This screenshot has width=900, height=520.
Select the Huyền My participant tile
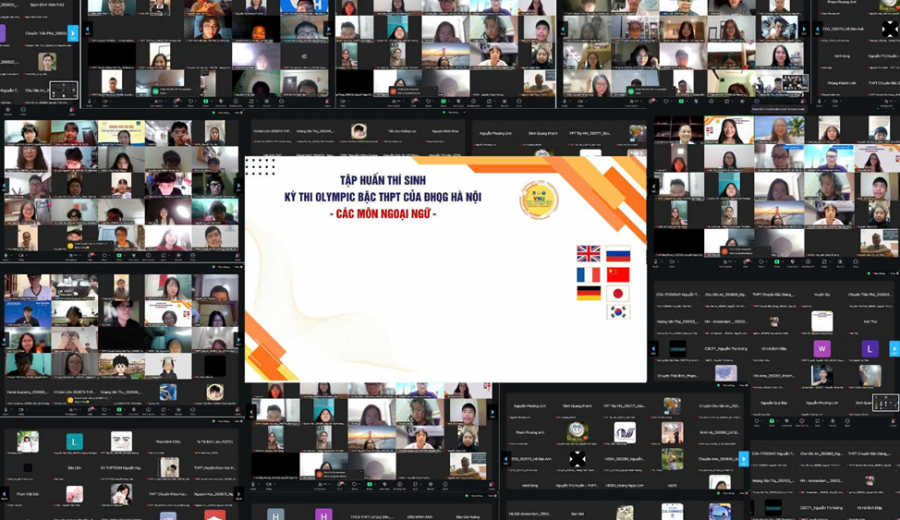click(x=822, y=294)
